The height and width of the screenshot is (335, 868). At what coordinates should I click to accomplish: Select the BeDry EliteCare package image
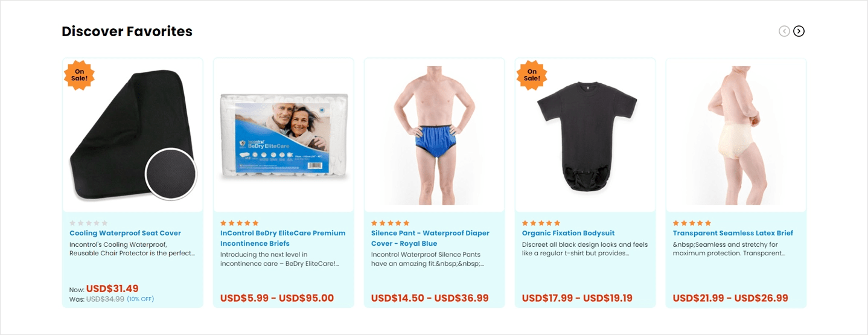pyautogui.click(x=284, y=135)
